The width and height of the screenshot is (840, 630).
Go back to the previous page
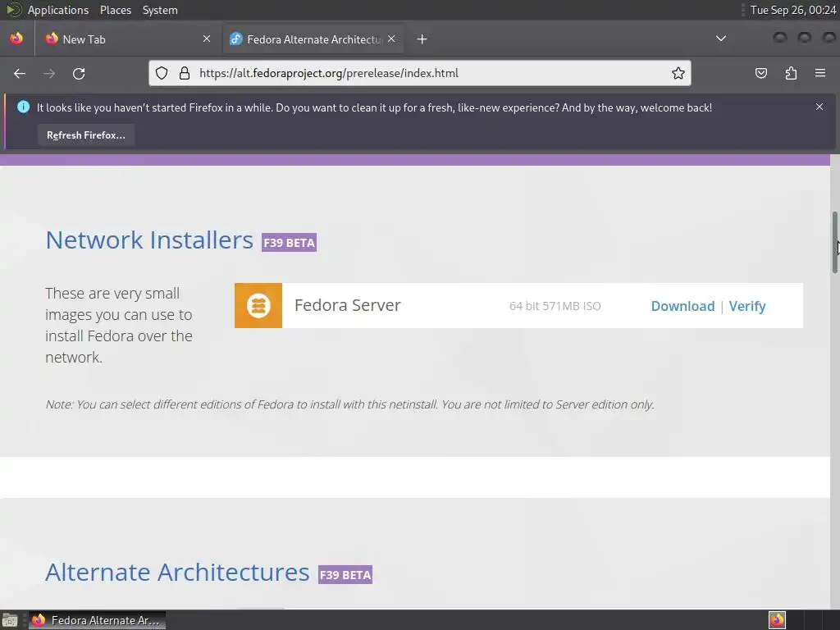tap(20, 73)
